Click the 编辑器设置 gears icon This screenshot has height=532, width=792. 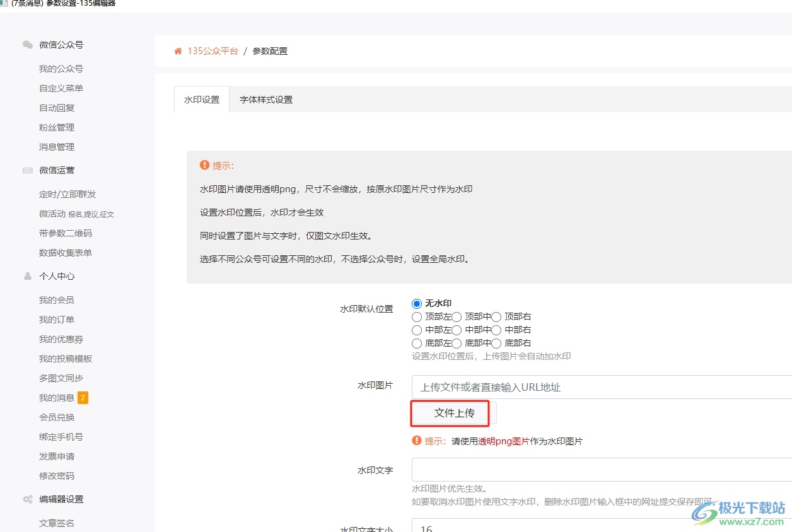click(x=28, y=499)
